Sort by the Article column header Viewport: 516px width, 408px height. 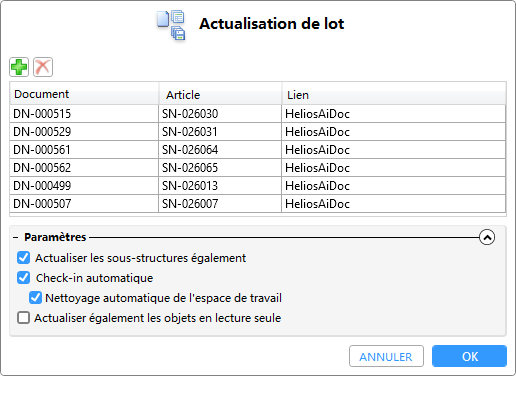coord(220,94)
